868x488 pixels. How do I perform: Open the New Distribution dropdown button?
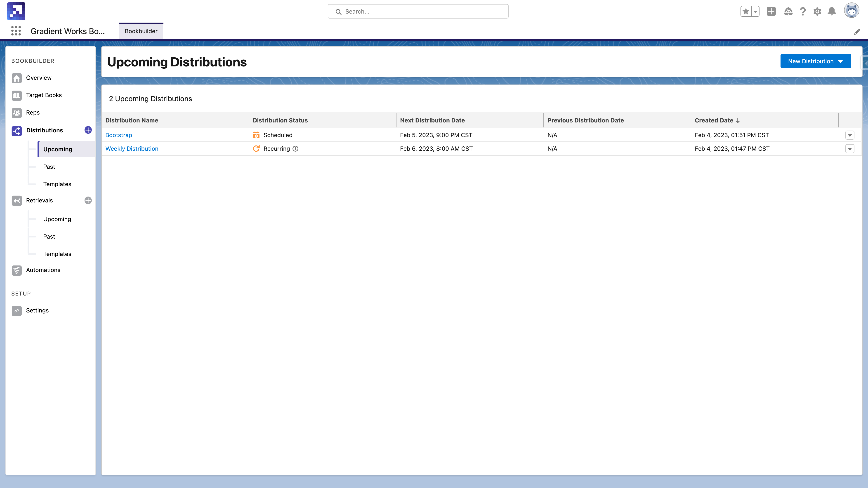[815, 61]
